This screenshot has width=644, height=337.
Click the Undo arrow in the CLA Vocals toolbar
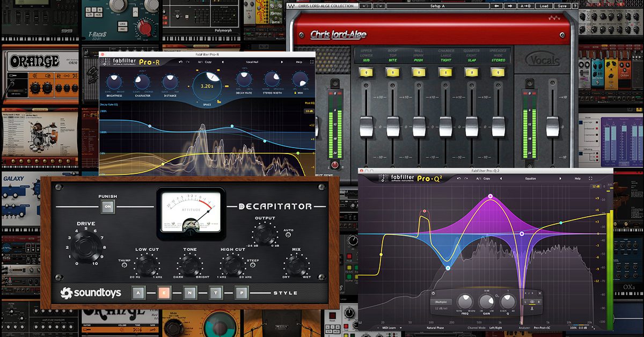pyautogui.click(x=365, y=6)
